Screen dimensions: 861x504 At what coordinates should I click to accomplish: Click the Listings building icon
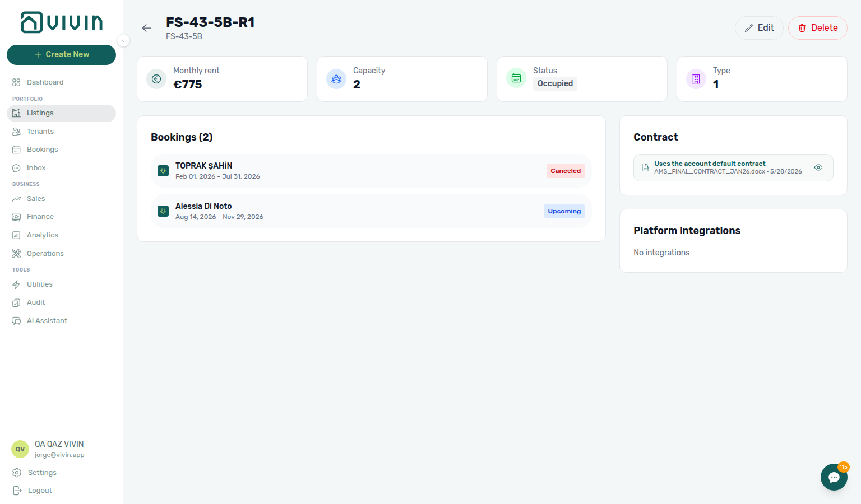pos(16,113)
